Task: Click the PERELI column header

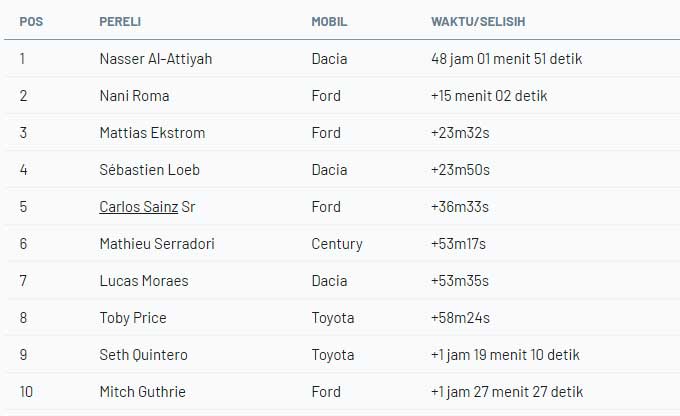Action: 120,21
